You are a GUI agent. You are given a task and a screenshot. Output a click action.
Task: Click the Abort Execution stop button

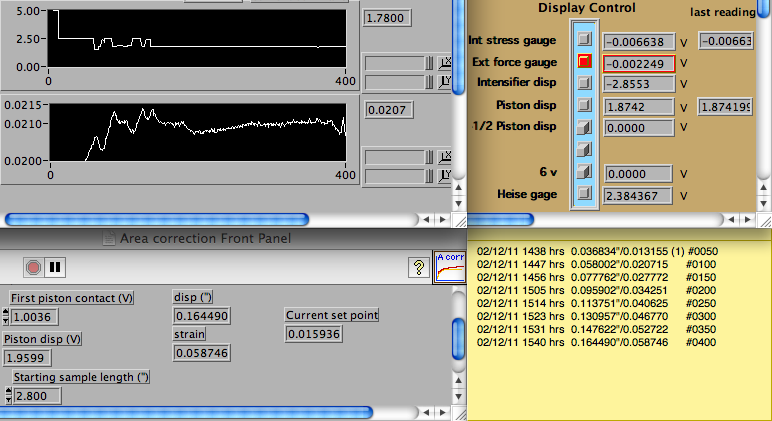click(x=34, y=267)
